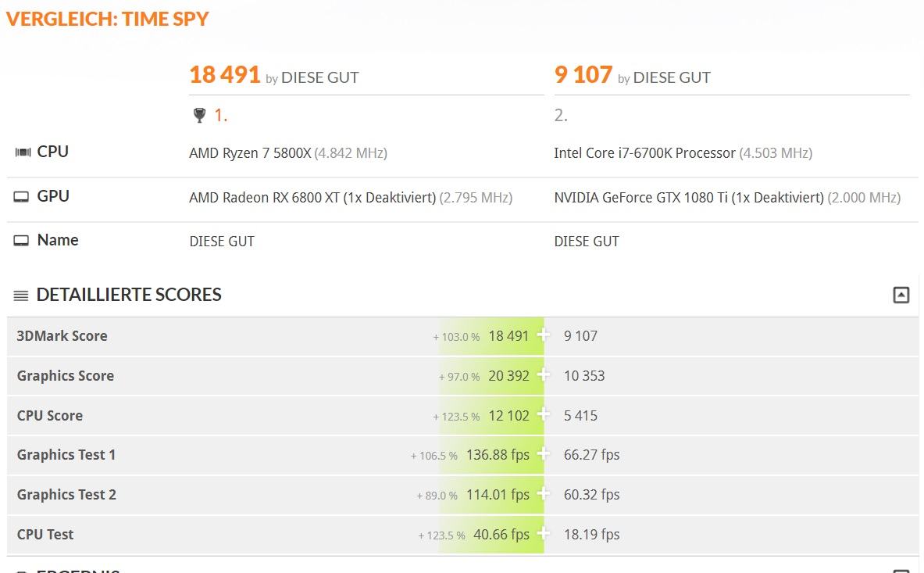Viewport: 924px width, 573px height.
Task: Click the trophy icon beside rank 1
Action: 199,116
